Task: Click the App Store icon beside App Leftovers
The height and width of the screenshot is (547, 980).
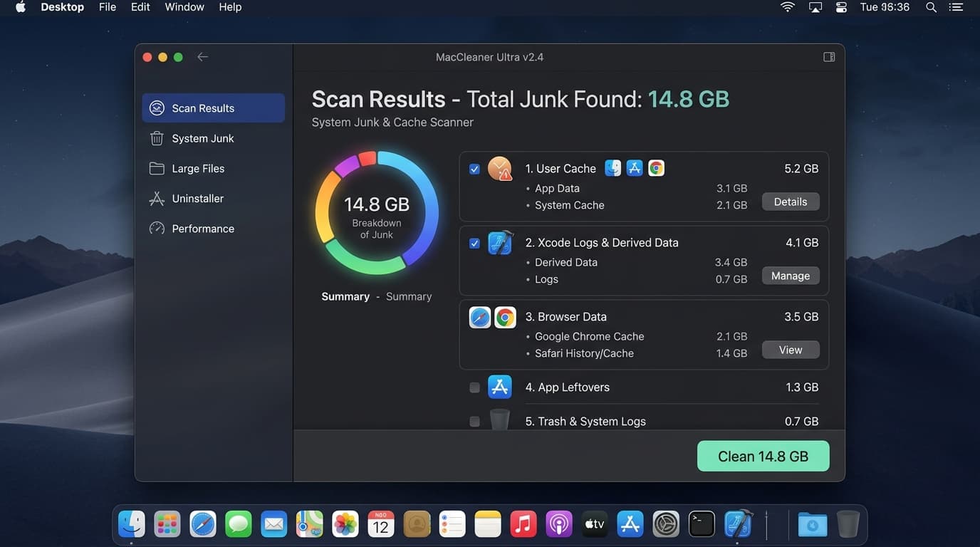Action: pyautogui.click(x=500, y=387)
